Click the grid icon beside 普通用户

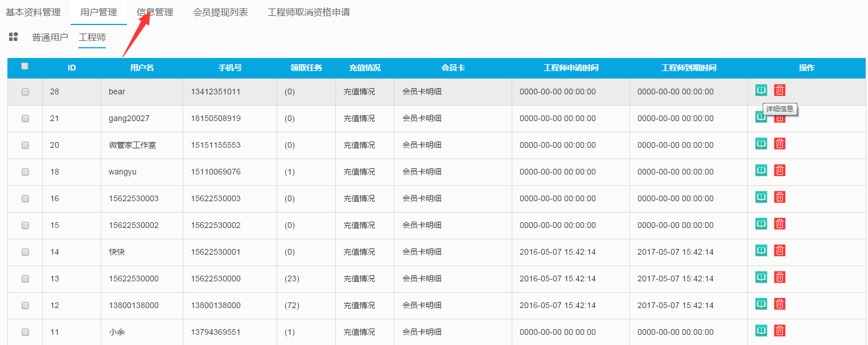pyautogui.click(x=14, y=37)
